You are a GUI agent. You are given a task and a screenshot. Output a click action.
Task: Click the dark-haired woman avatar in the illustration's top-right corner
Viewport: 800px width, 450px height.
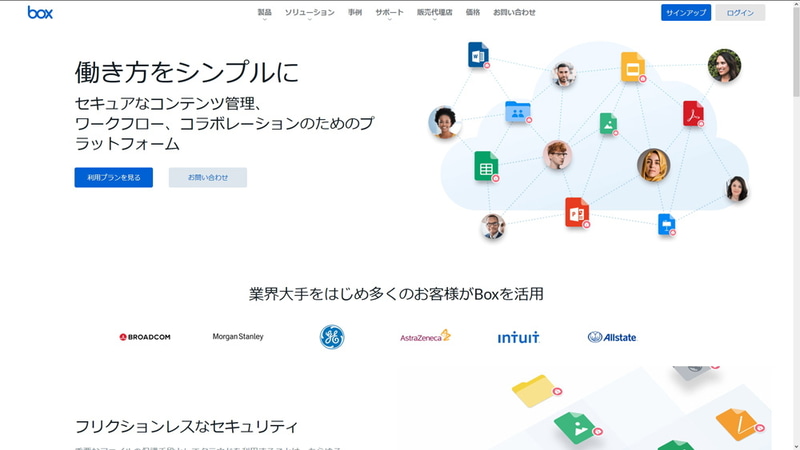(724, 65)
